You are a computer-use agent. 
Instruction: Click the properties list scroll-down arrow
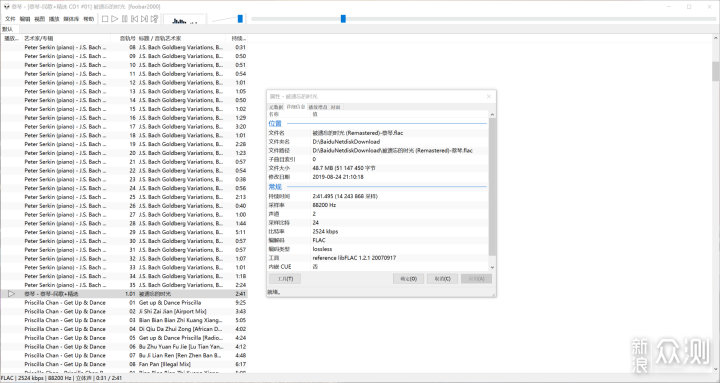(492, 267)
